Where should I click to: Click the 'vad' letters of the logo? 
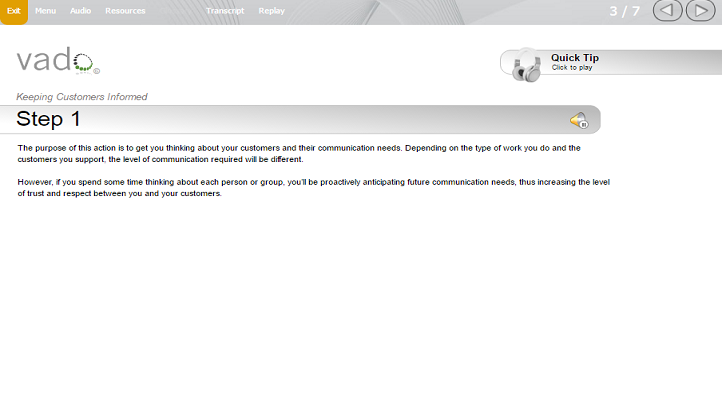pyautogui.click(x=44, y=60)
